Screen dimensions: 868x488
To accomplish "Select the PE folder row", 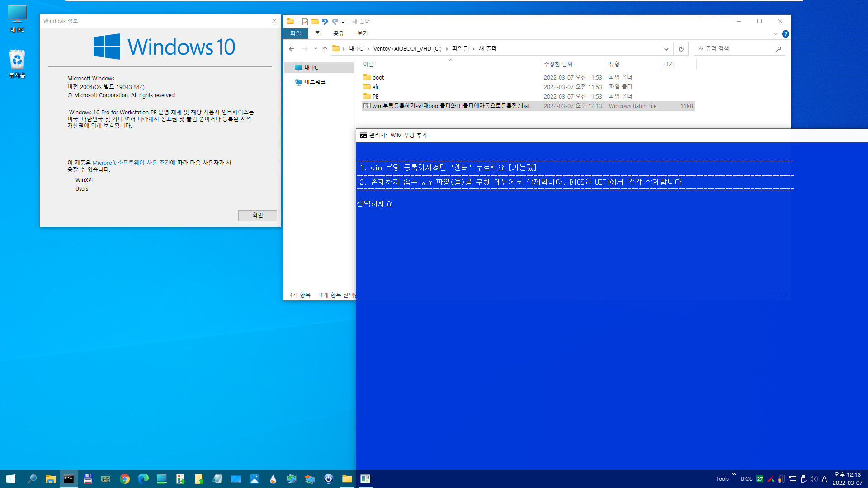I will (x=528, y=97).
